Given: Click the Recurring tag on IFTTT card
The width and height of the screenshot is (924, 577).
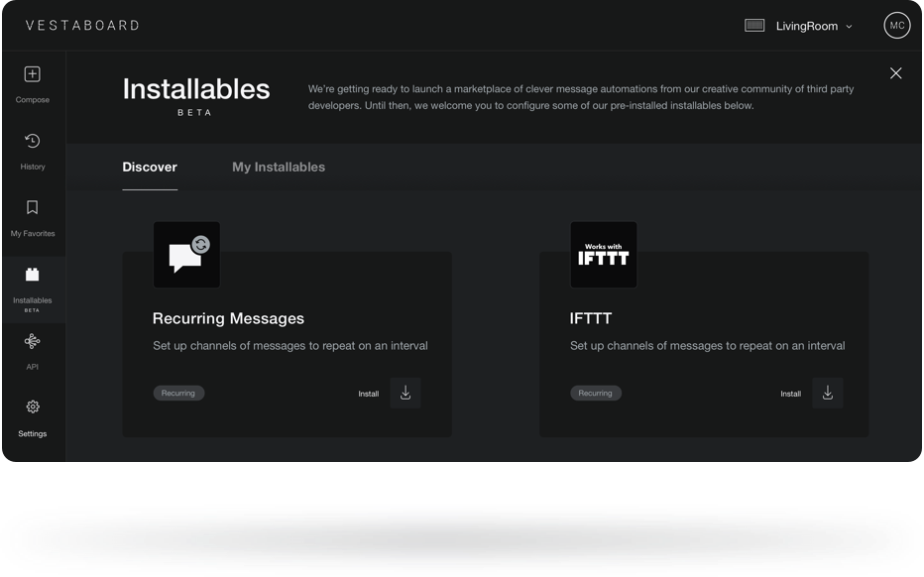Looking at the screenshot, I should coord(595,394).
